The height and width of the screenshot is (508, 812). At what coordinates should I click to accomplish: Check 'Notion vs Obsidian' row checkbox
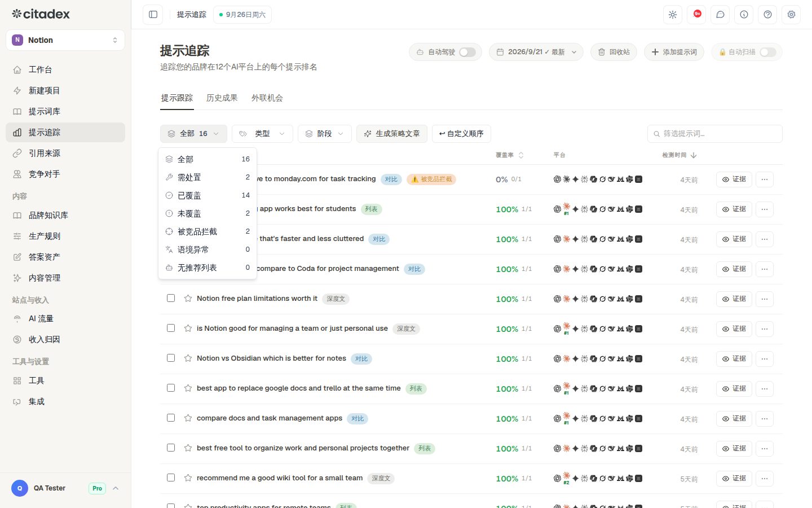point(171,358)
